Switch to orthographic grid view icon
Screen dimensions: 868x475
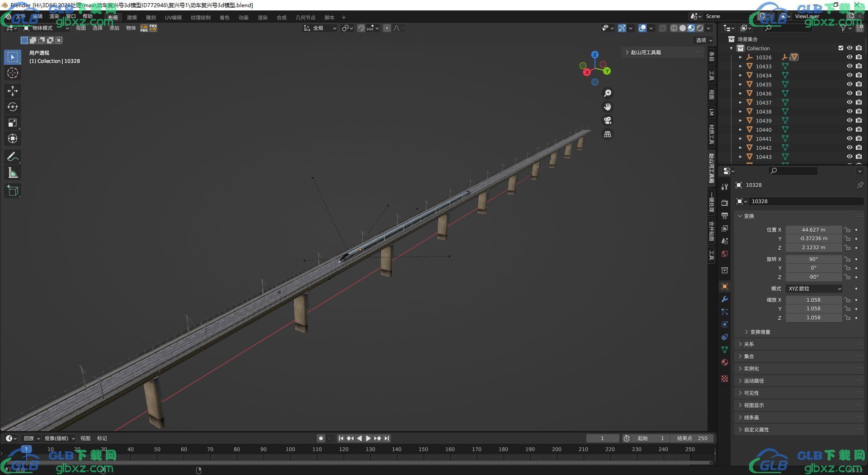608,134
